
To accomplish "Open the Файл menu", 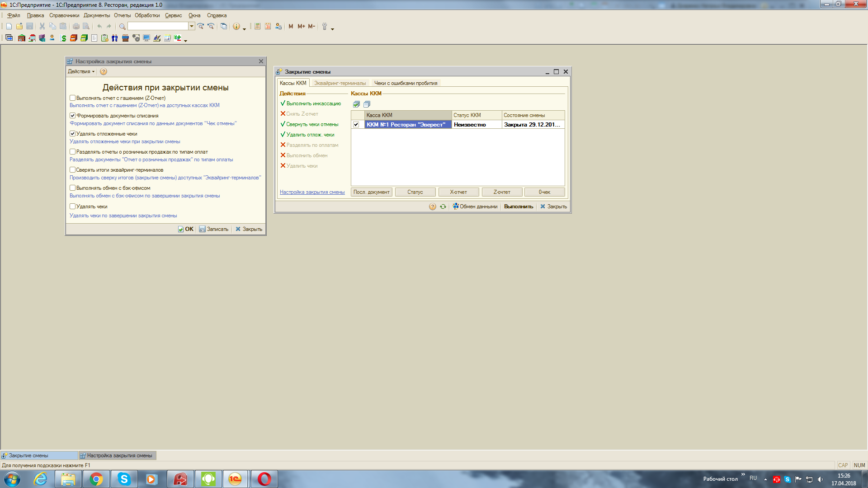I will 14,15.
